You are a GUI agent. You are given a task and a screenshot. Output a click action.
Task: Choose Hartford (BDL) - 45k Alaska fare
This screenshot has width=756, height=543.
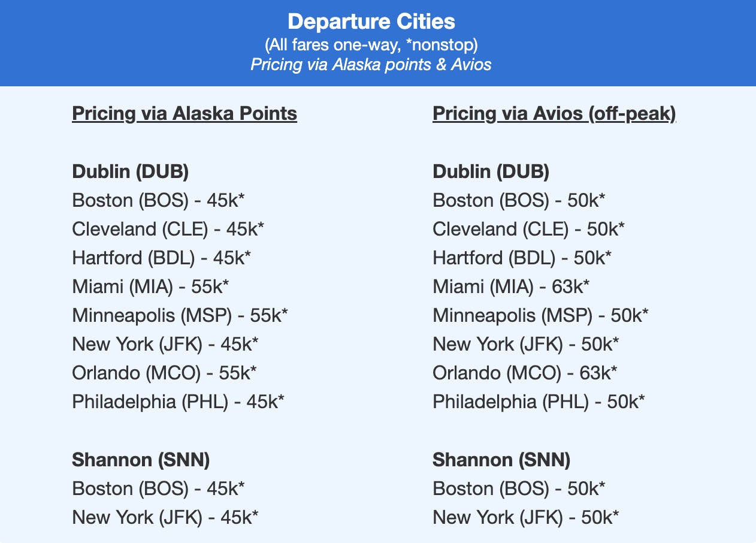pyautogui.click(x=161, y=258)
